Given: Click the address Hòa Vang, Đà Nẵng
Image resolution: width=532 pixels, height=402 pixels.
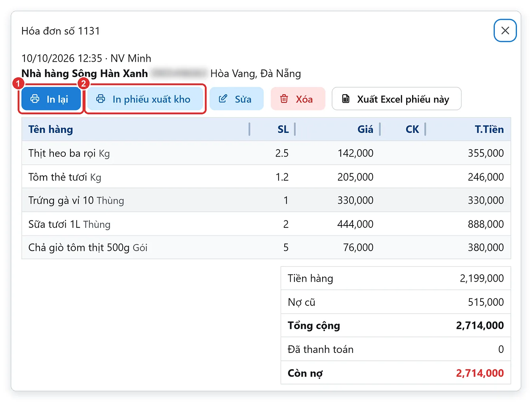Looking at the screenshot, I should click(256, 74).
